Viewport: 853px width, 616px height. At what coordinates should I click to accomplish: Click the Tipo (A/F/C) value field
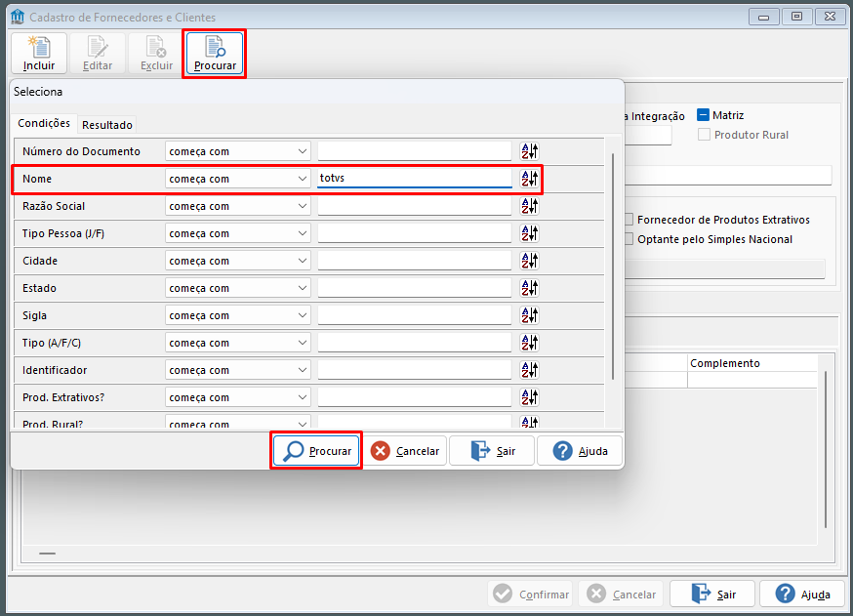pos(415,343)
